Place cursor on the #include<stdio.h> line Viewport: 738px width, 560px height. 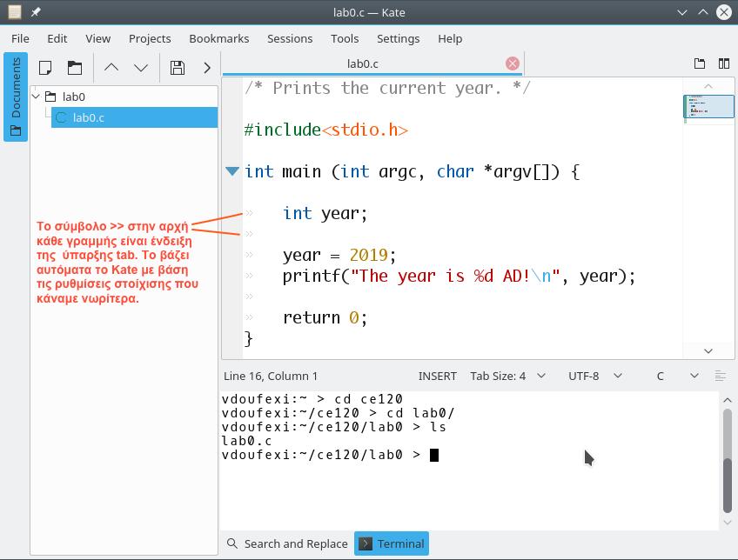(326, 130)
